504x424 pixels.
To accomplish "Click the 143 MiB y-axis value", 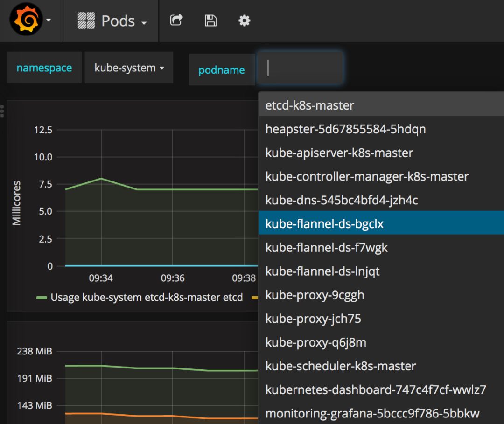I will pyautogui.click(x=35, y=405).
